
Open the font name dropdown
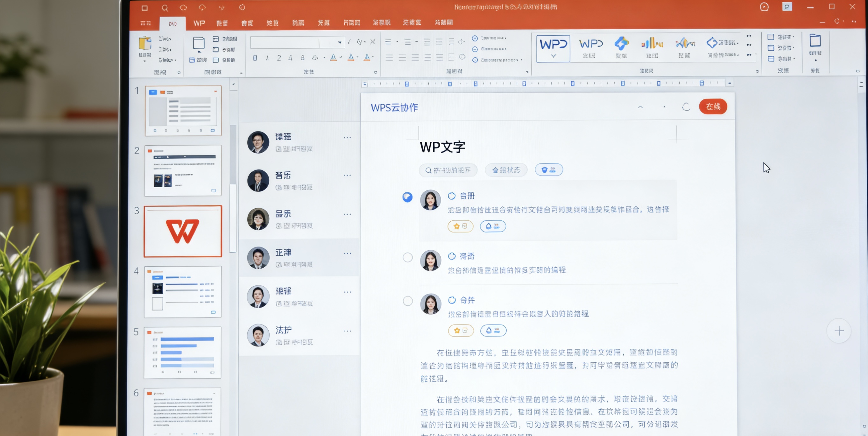coord(339,42)
